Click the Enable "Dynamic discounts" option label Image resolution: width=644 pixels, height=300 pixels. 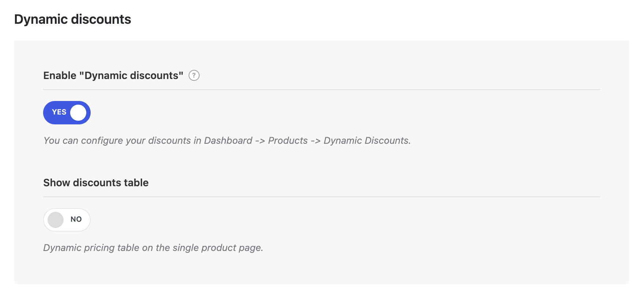point(113,75)
